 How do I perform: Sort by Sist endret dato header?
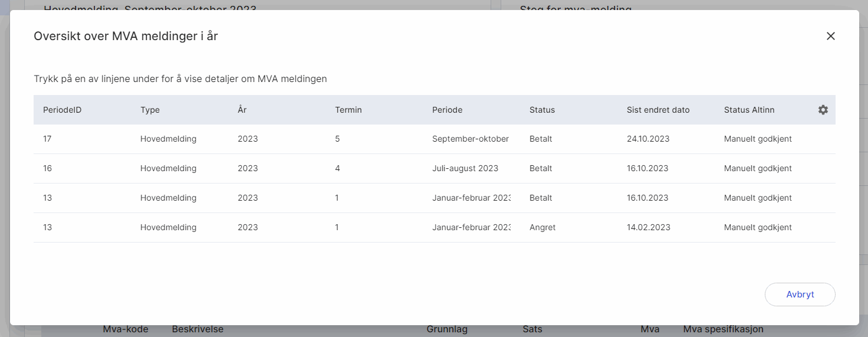coord(657,110)
